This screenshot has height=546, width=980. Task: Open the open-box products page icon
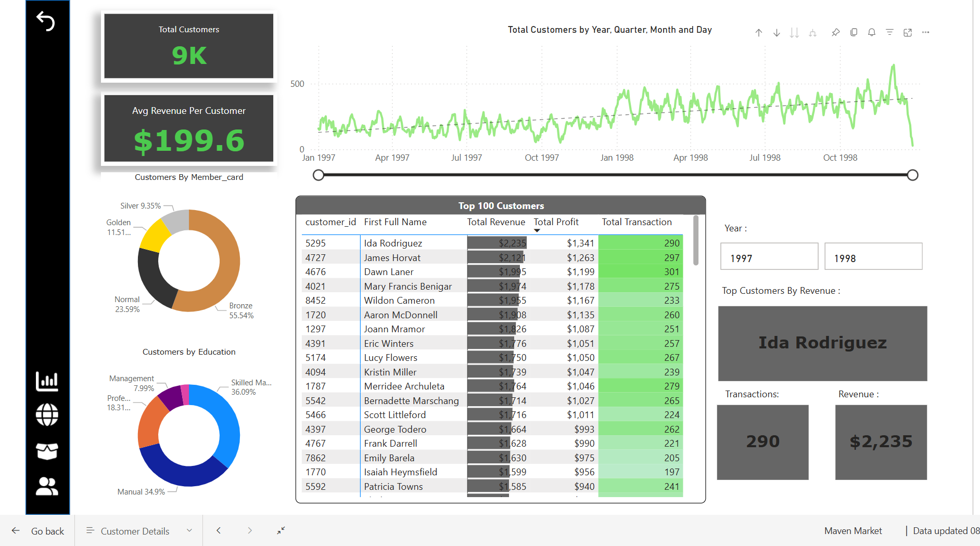[x=47, y=451]
